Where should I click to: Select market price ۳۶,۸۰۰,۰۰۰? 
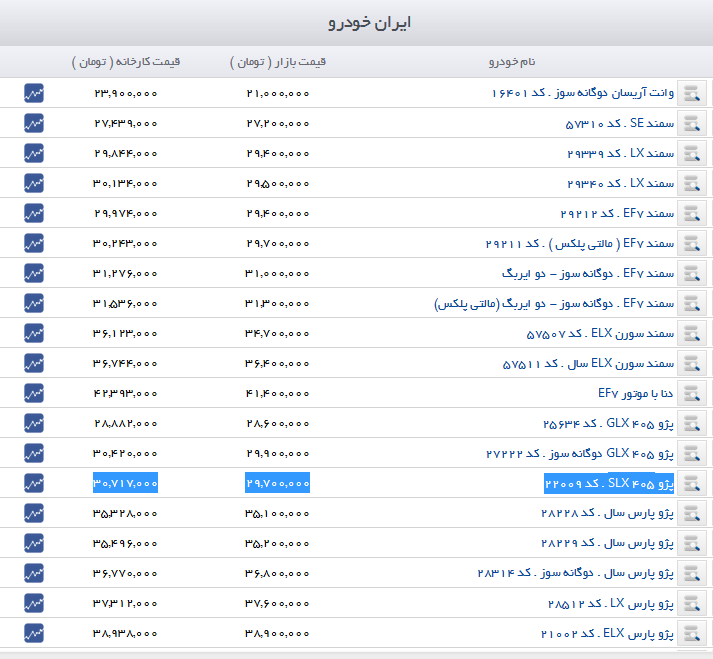point(277,573)
